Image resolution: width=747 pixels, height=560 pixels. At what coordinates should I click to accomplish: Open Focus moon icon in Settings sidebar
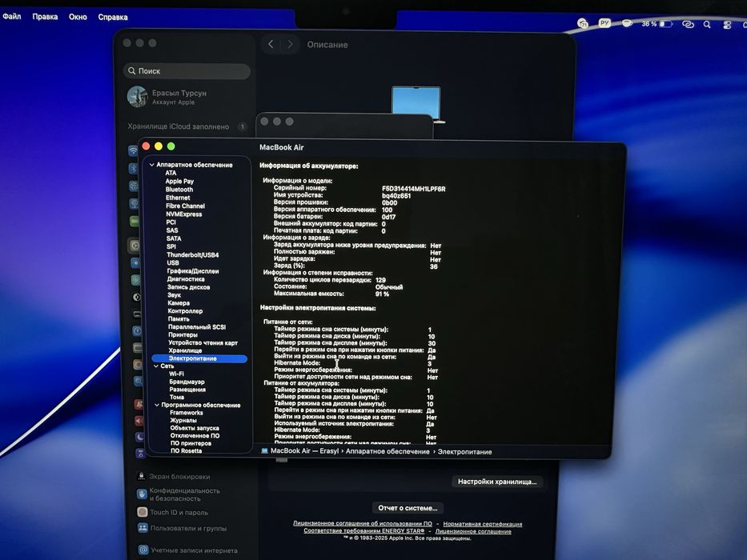(x=139, y=437)
